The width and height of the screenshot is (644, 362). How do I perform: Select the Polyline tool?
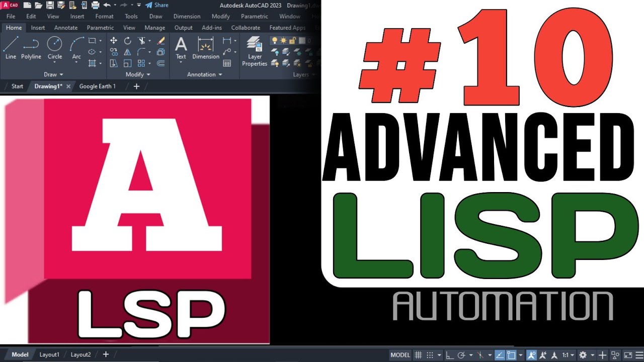tap(31, 48)
